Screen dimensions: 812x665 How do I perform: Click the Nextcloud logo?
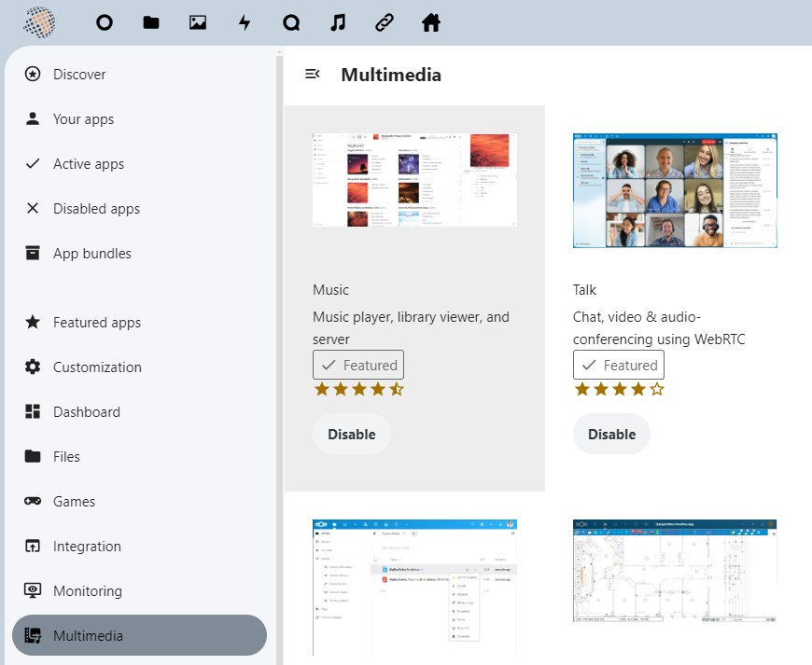tap(39, 21)
